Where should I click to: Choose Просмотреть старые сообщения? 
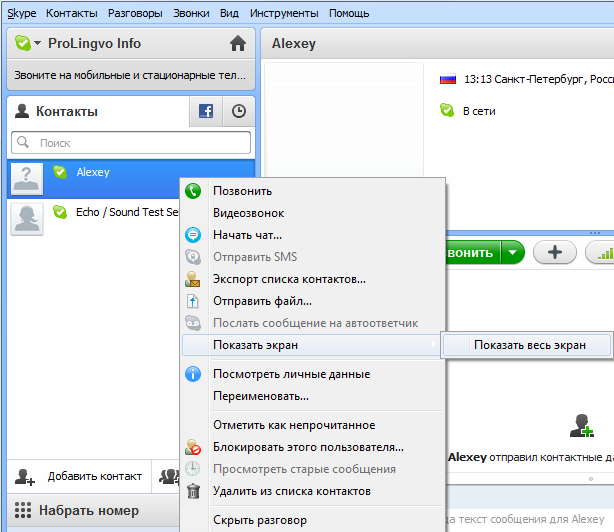pos(314,469)
